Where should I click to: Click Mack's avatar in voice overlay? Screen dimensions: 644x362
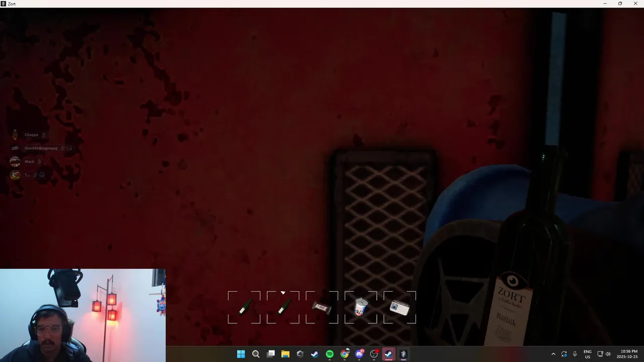[x=15, y=161]
